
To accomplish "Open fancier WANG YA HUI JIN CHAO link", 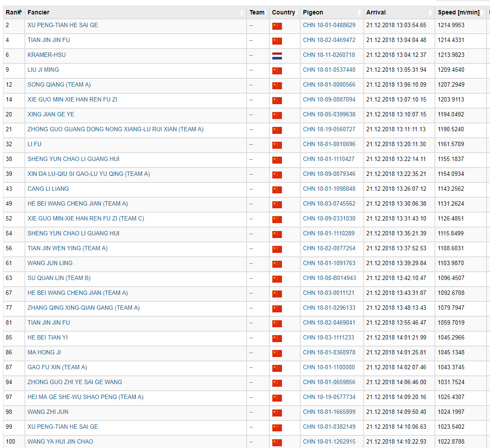I will [x=60, y=441].
